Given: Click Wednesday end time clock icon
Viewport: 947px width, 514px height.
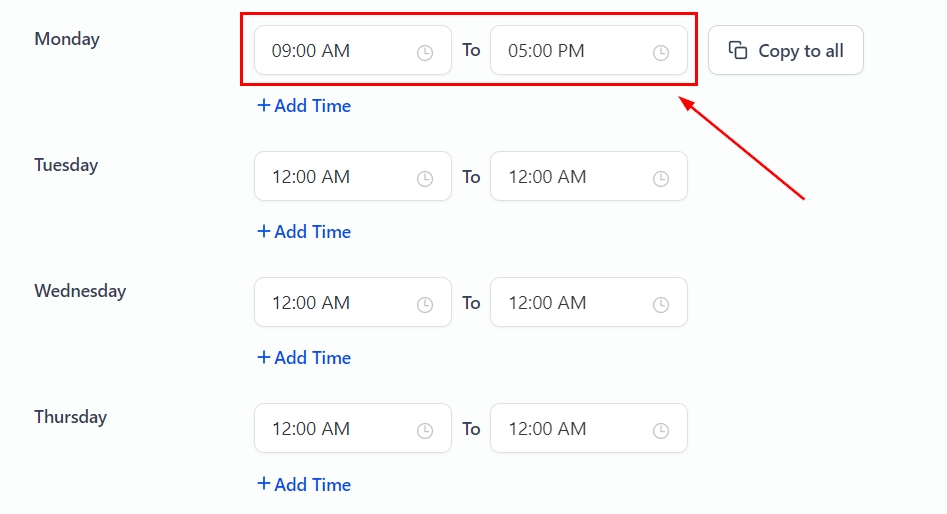Looking at the screenshot, I should coord(661,304).
